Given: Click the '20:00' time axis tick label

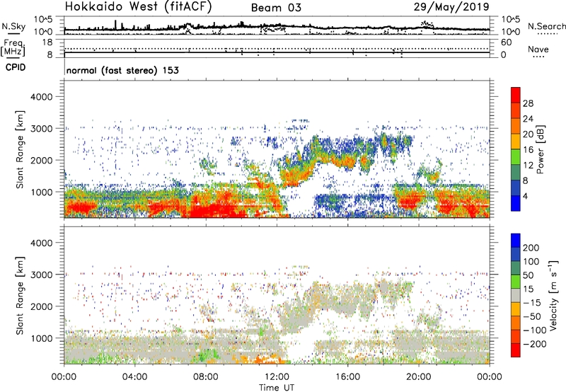Looking at the screenshot, I should 418,377.
